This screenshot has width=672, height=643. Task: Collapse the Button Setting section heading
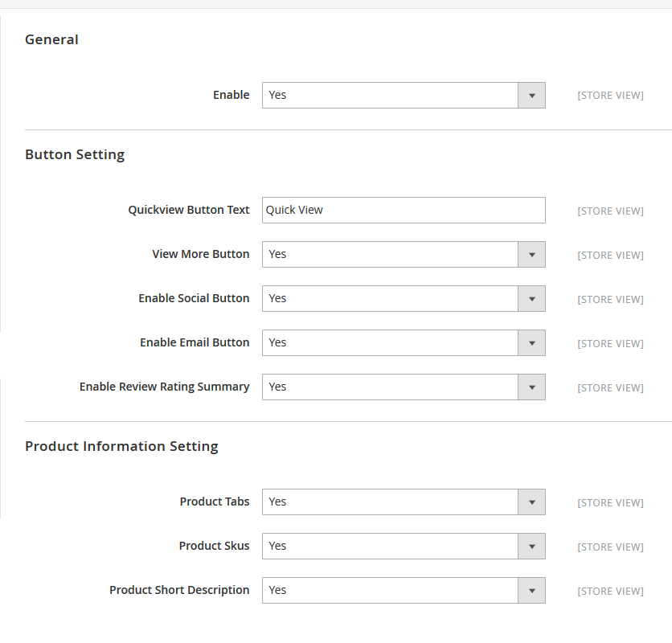pyautogui.click(x=75, y=154)
